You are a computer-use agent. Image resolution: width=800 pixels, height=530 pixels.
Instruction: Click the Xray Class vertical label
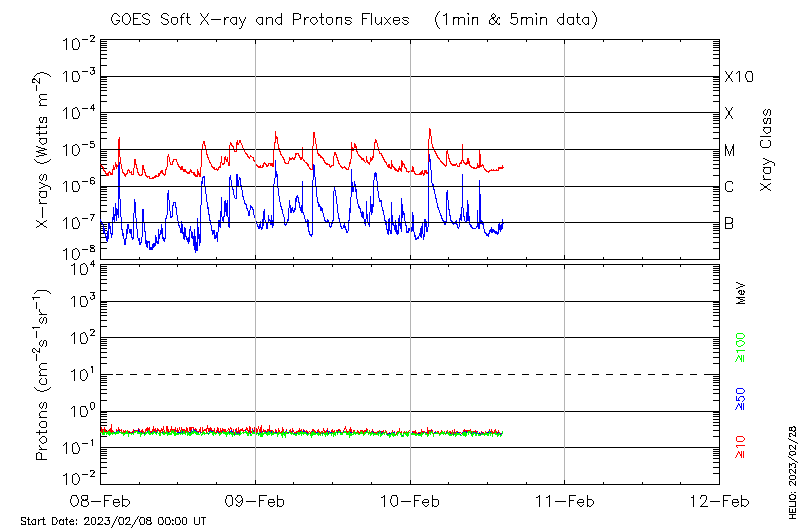(767, 150)
